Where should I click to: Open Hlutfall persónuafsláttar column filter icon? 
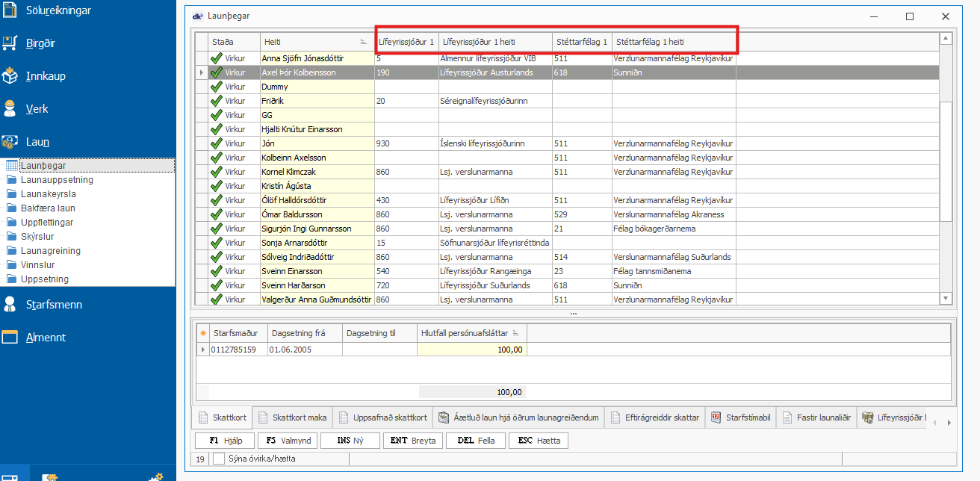(x=516, y=334)
